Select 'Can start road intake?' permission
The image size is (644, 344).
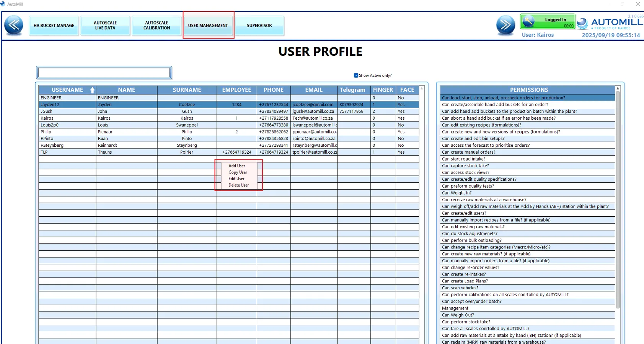click(528, 159)
